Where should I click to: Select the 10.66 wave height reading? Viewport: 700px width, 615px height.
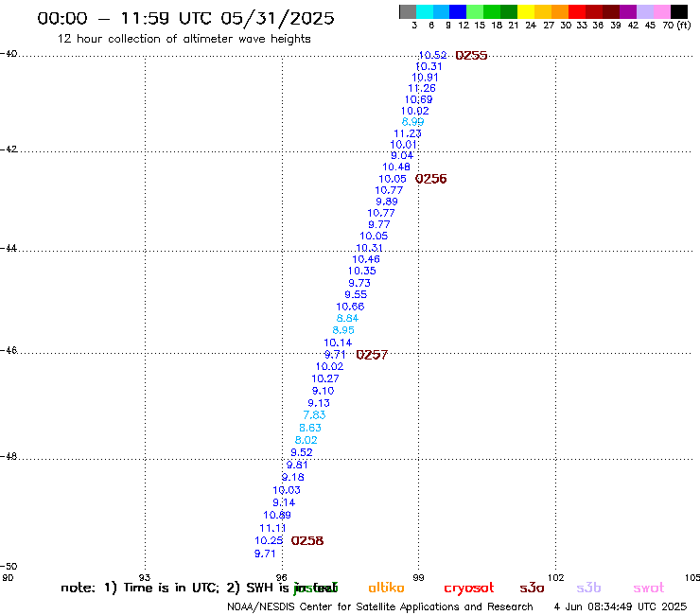tap(350, 307)
